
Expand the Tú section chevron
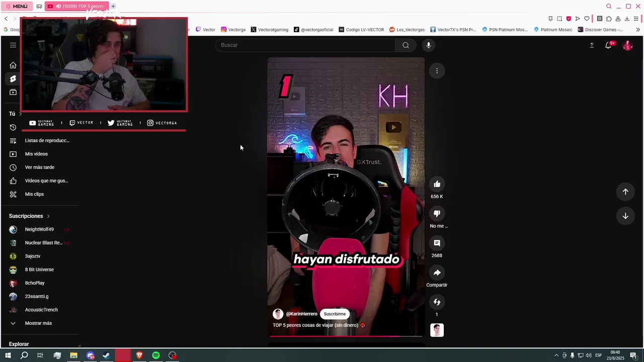pyautogui.click(x=20, y=114)
